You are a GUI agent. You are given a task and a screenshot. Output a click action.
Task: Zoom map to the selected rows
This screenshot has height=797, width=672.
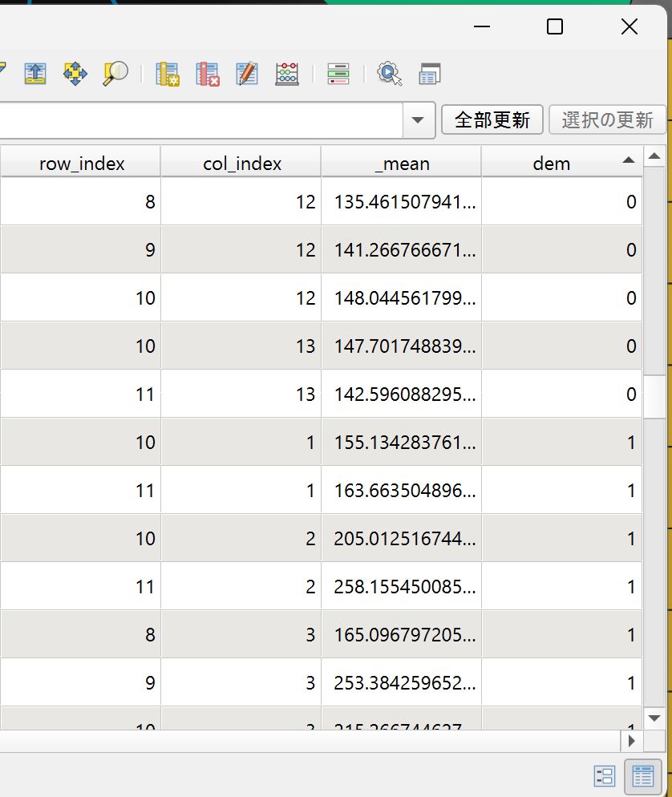tap(115, 74)
